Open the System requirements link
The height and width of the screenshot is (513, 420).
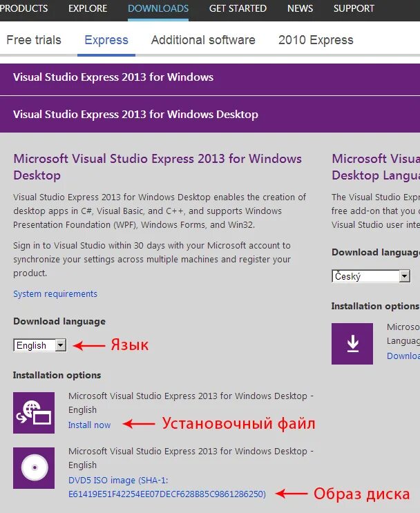pos(55,294)
